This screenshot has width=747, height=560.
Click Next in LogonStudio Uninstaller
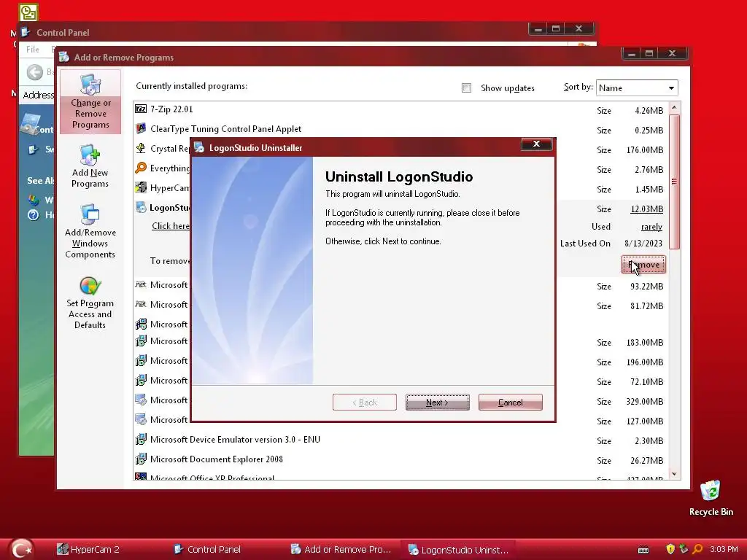(x=438, y=402)
